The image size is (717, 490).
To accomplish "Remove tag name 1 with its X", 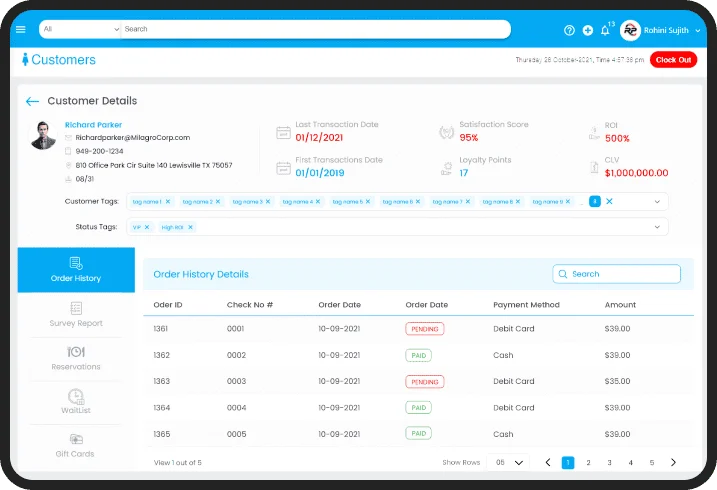I will [168, 202].
